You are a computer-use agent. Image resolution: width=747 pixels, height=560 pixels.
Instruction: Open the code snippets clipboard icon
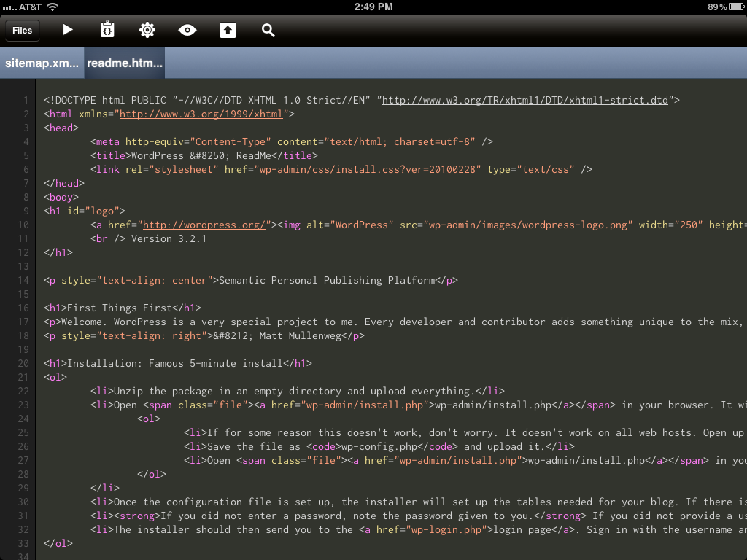(x=107, y=30)
